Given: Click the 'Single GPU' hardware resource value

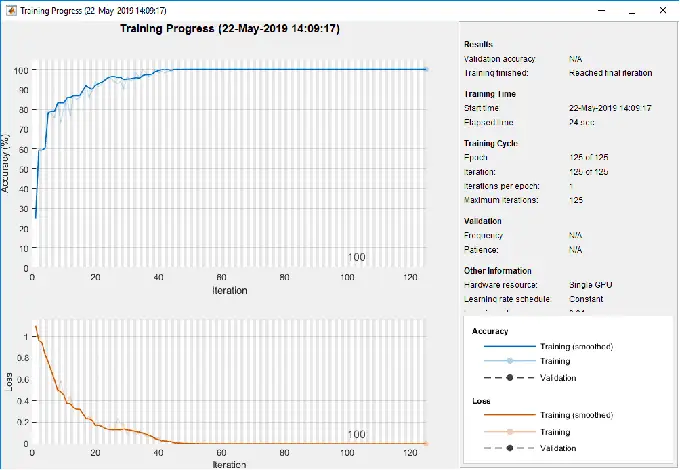Looking at the screenshot, I should (x=592, y=287).
